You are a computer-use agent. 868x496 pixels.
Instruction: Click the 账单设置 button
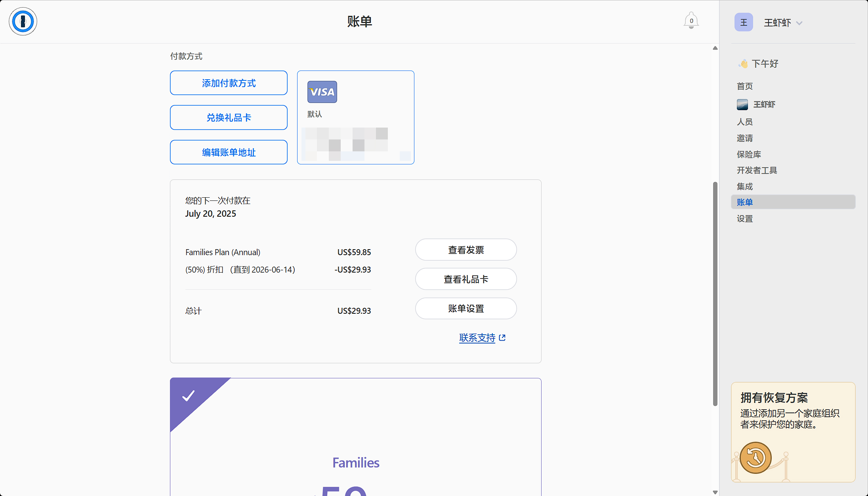(466, 308)
